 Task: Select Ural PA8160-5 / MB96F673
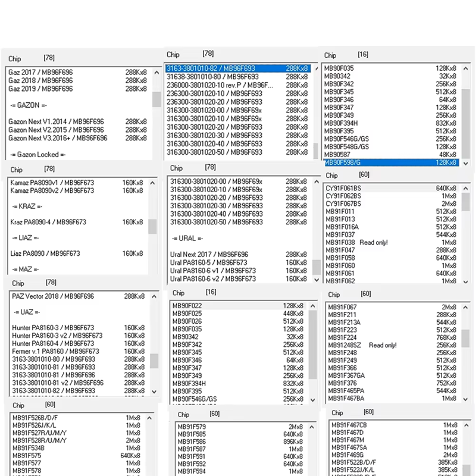[240, 262]
